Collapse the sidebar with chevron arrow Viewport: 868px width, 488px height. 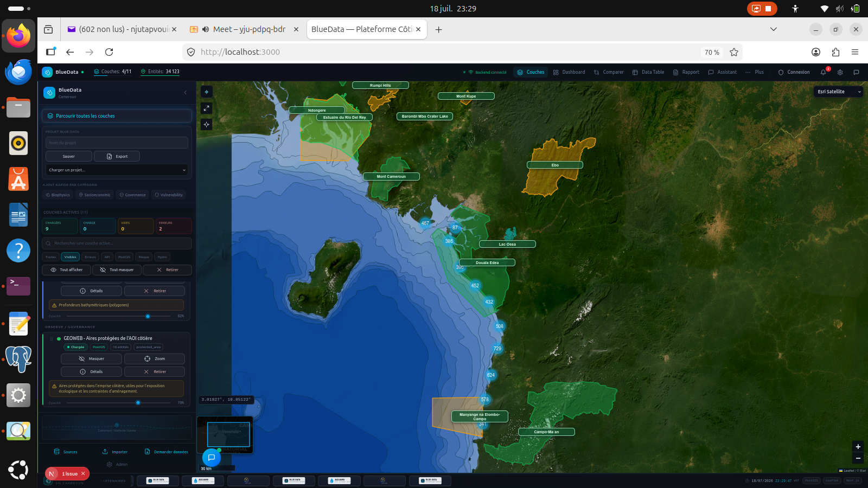coord(185,93)
